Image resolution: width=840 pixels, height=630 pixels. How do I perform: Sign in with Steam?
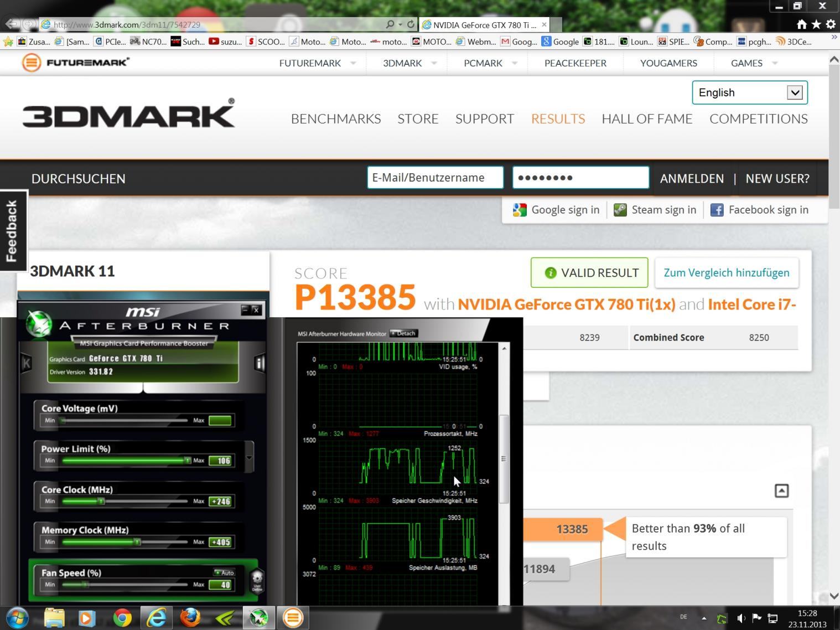655,210
